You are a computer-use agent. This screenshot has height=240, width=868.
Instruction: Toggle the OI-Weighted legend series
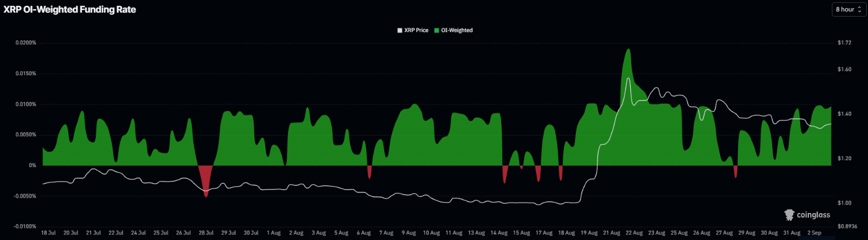[453, 30]
